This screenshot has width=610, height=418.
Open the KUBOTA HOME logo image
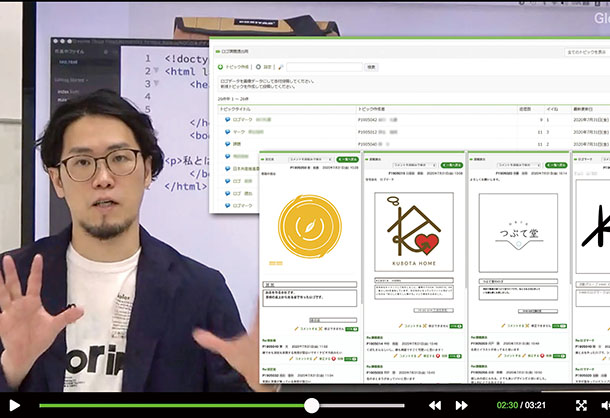coord(414,232)
